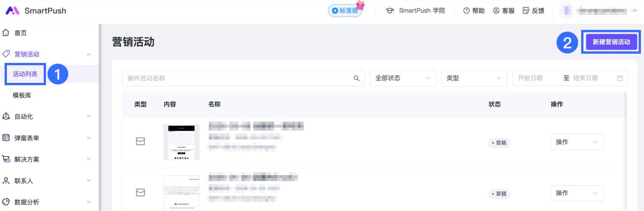Click the 邮件活动名称 search field
This screenshot has width=644, height=211.
[238, 78]
